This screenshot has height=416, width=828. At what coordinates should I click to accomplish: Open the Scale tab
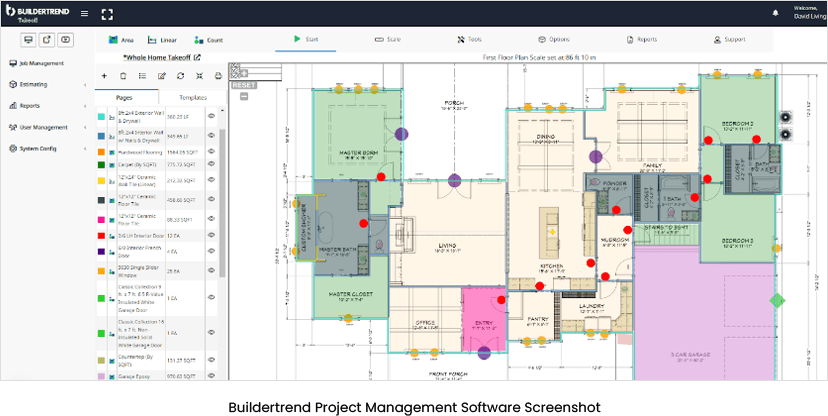(388, 40)
